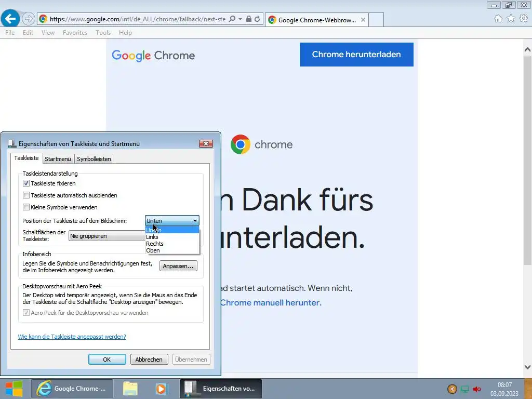Open Wie kann die Taskleiste angepasst werden link
This screenshot has height=399, width=532.
tap(72, 337)
